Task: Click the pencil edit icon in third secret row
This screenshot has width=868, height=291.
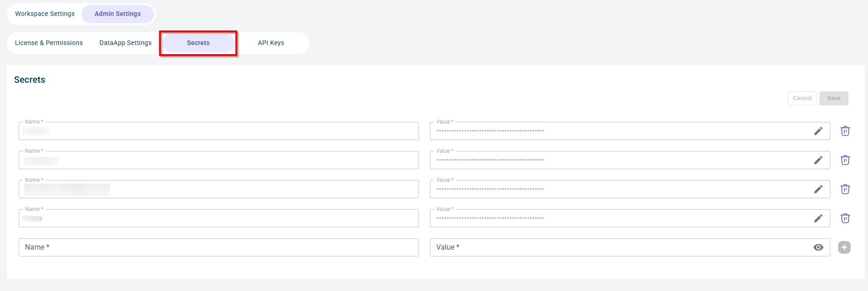Action: coord(818,189)
